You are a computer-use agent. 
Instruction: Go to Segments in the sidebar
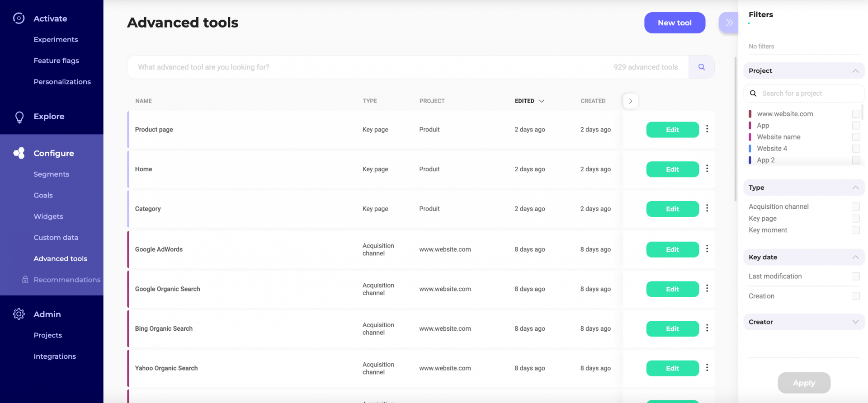pyautogui.click(x=51, y=174)
